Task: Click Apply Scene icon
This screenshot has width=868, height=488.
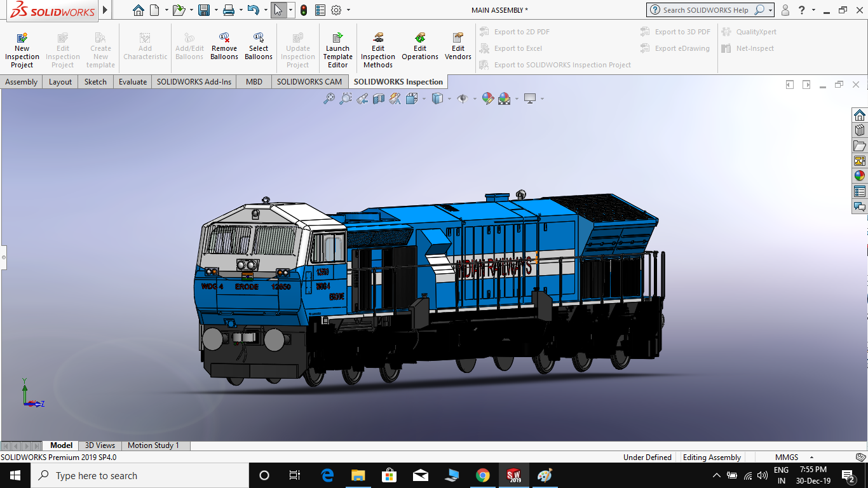Action: point(505,98)
